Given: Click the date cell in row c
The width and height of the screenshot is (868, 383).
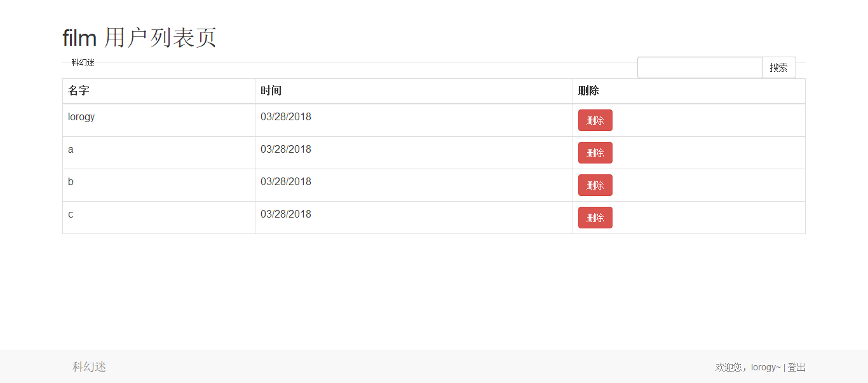Looking at the screenshot, I should (414, 218).
